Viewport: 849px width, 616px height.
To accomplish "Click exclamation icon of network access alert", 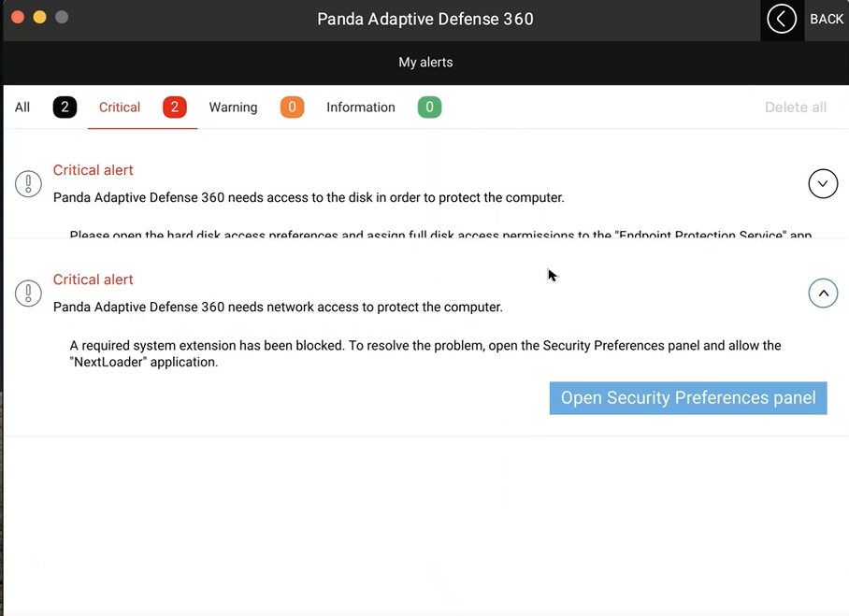I will [x=28, y=294].
